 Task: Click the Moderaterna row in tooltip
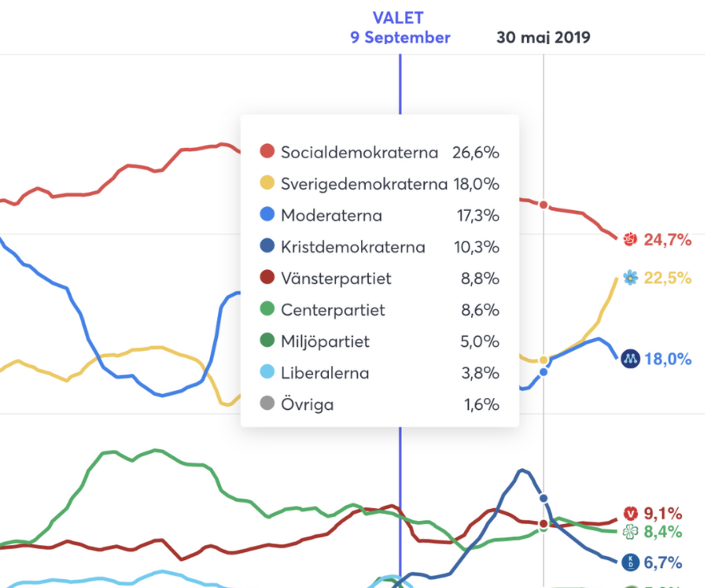point(380,215)
